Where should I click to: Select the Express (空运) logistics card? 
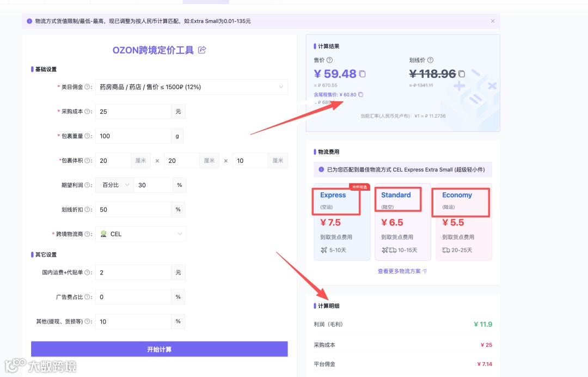point(342,222)
